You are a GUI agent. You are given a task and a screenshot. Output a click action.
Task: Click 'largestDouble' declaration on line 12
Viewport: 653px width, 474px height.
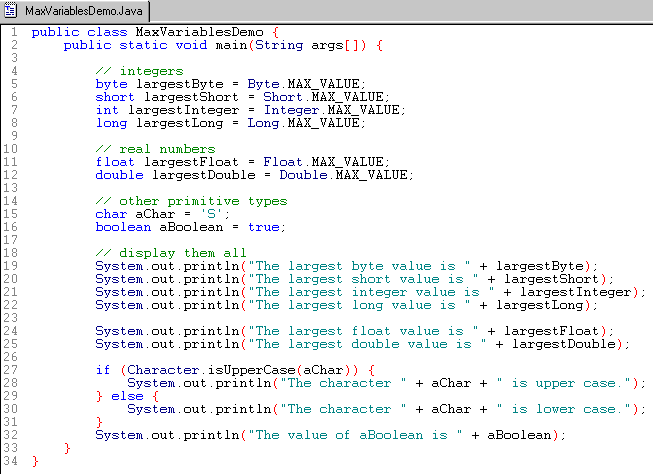pos(204,175)
